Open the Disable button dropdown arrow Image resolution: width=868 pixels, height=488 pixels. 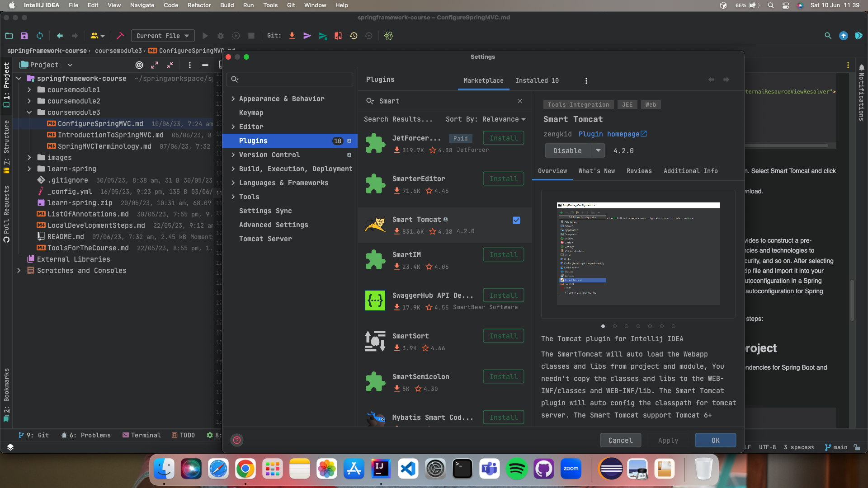coord(598,151)
